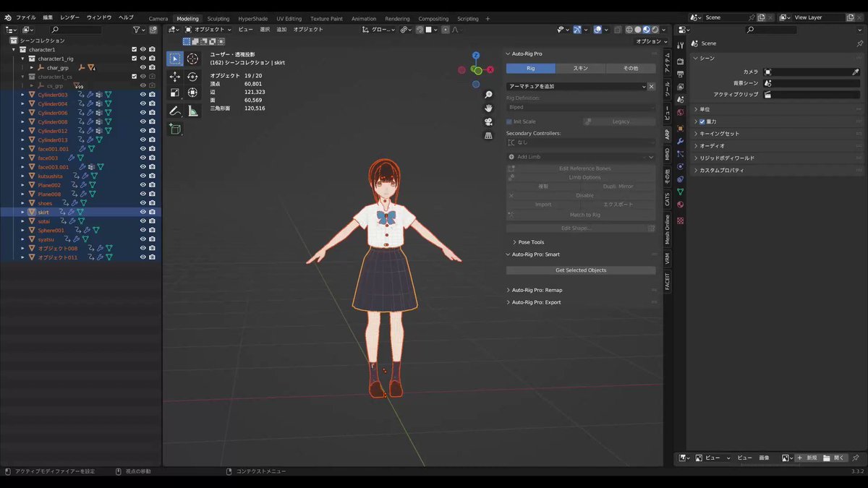Screen dimensions: 868x488
Task: Select the Rotate tool
Action: tap(192, 76)
